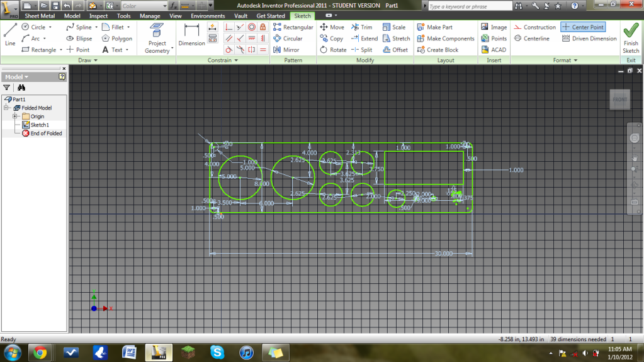The height and width of the screenshot is (362, 644).
Task: Toggle Show Constraints button
Action: pyautogui.click(x=212, y=38)
